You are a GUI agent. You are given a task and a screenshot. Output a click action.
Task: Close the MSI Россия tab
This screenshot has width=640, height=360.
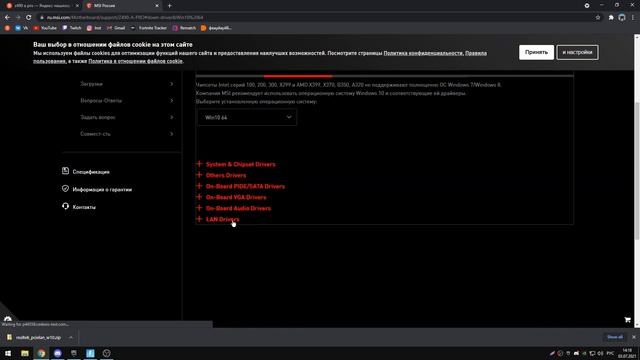pyautogui.click(x=157, y=6)
